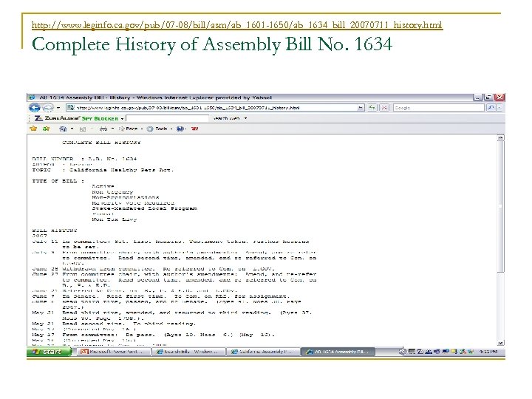
Task: Click the Add to Favorites icon
Action: (46, 129)
